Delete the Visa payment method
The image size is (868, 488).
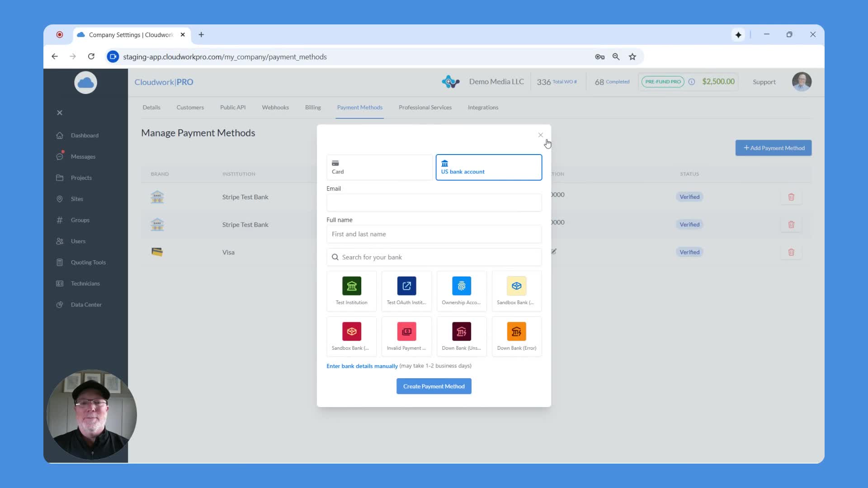791,252
